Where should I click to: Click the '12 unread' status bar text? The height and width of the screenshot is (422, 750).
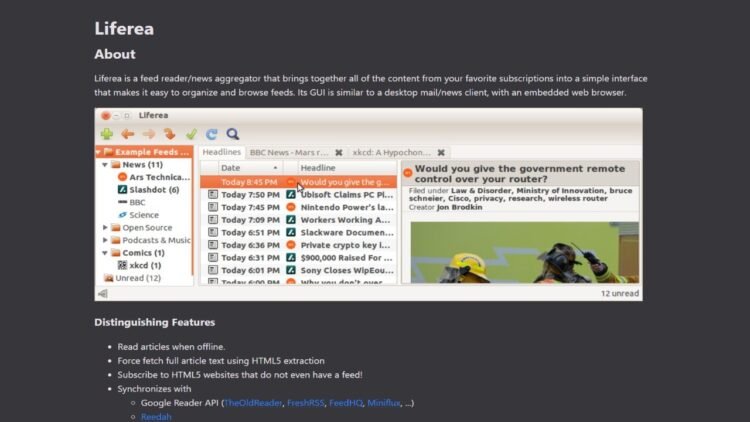(x=620, y=294)
